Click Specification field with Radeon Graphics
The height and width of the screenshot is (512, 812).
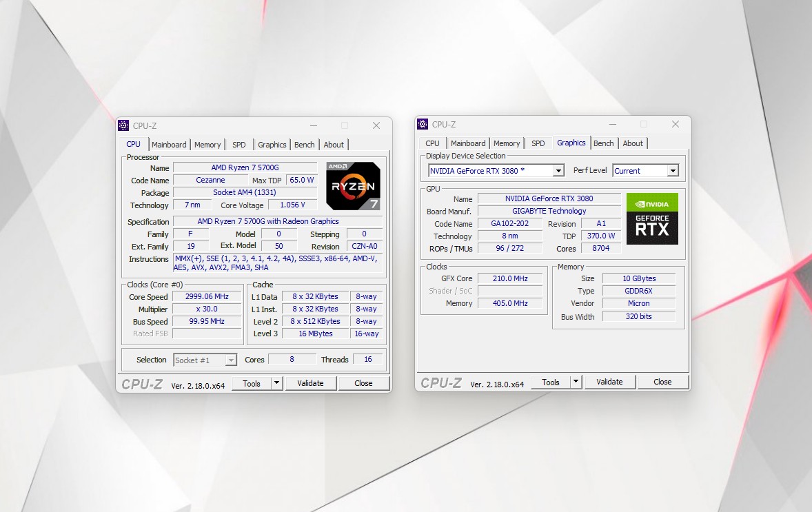(x=278, y=222)
